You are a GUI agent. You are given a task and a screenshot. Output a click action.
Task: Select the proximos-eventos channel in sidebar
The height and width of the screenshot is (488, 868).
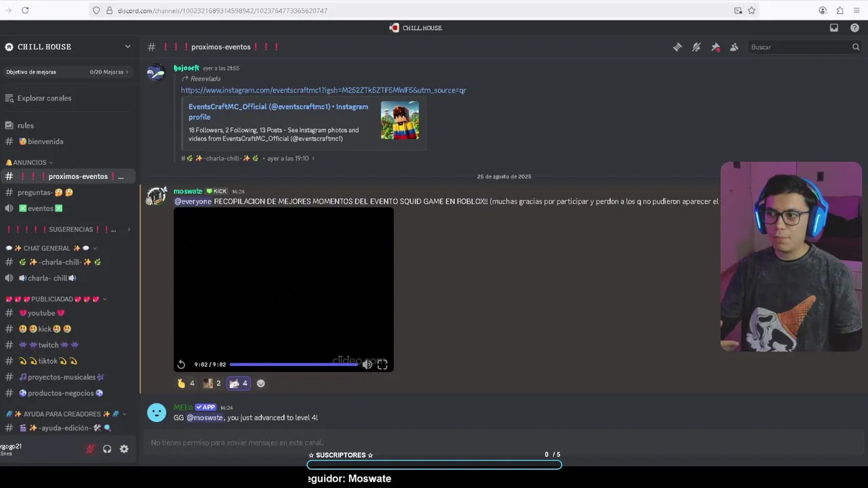68,176
